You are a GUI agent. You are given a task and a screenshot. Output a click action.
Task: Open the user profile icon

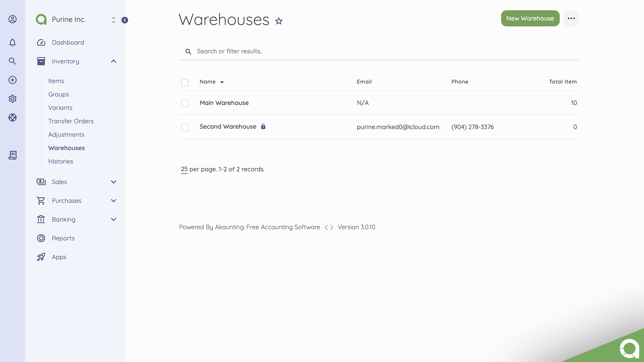(12, 19)
